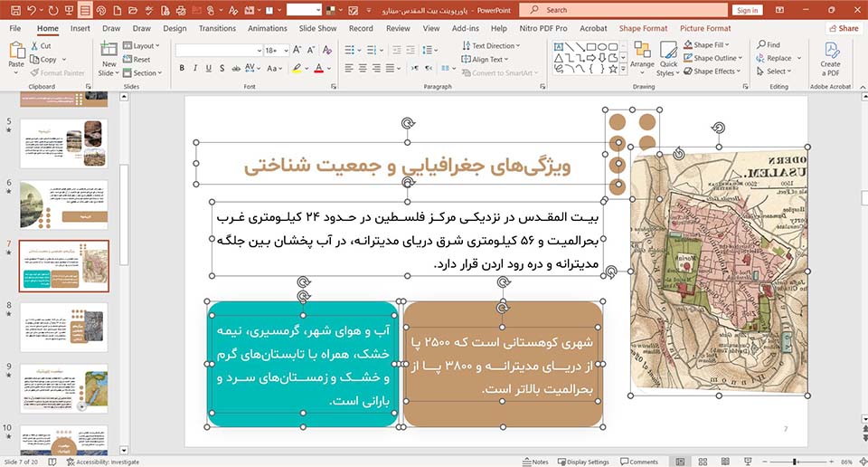Click the Find button

(769, 44)
